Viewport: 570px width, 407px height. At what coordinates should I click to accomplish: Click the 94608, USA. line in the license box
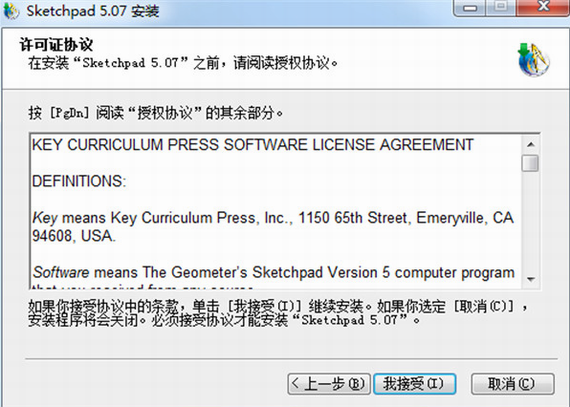[x=74, y=236]
